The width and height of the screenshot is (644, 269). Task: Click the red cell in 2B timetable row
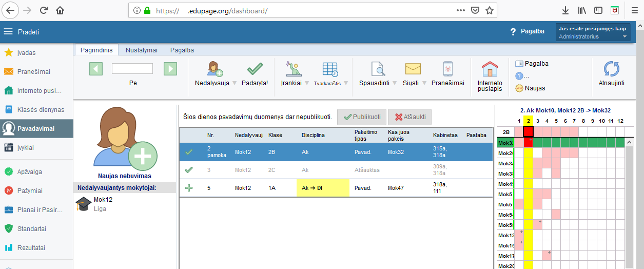tap(528, 132)
